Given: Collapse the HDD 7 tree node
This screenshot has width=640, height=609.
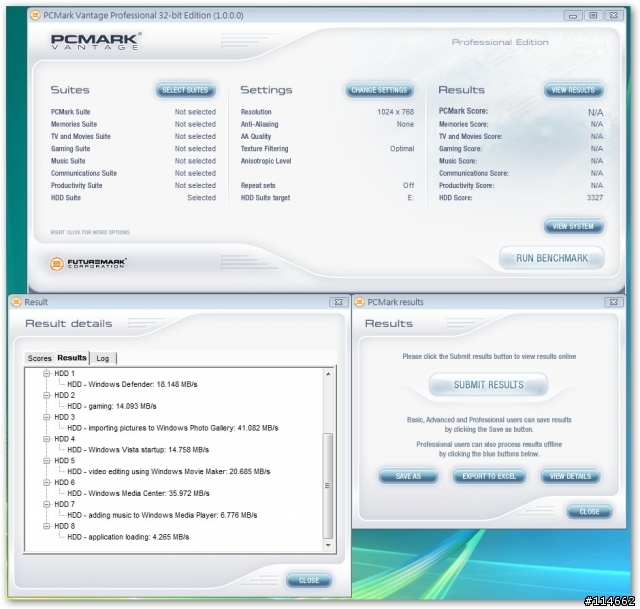Looking at the screenshot, I should pos(47,505).
